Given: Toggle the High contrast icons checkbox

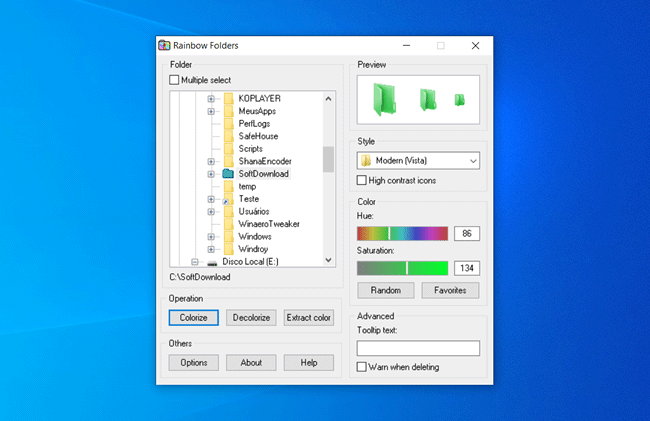Looking at the screenshot, I should (x=361, y=180).
